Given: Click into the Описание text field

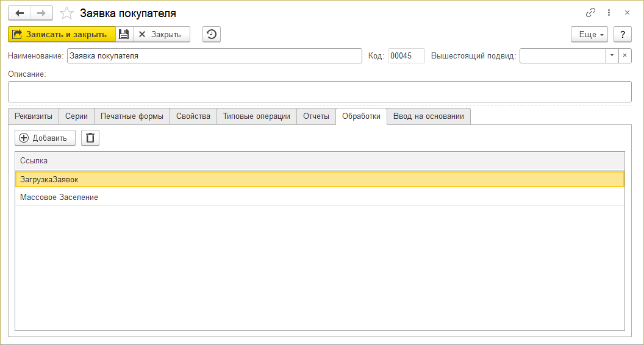Looking at the screenshot, I should point(320,91).
